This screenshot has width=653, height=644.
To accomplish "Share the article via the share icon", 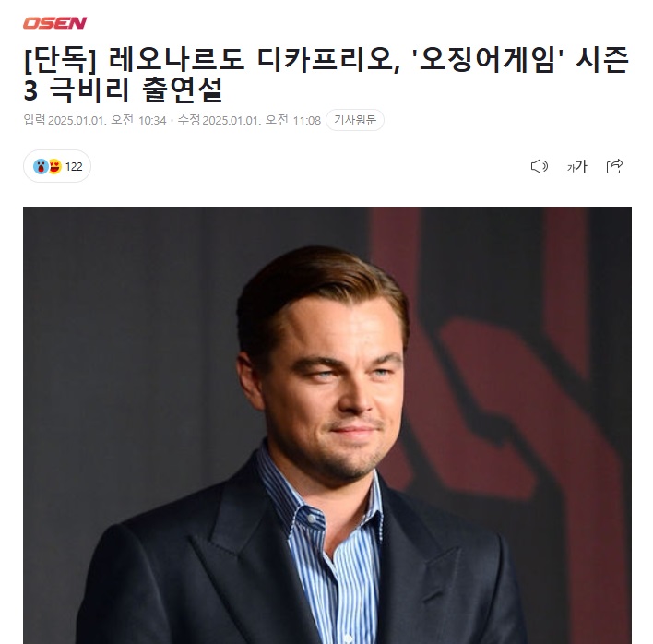I will (x=614, y=166).
